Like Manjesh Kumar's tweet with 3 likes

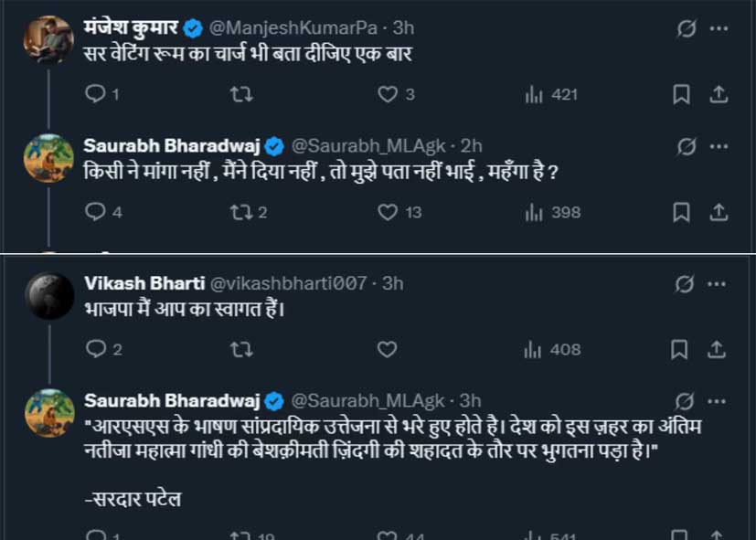point(388,94)
